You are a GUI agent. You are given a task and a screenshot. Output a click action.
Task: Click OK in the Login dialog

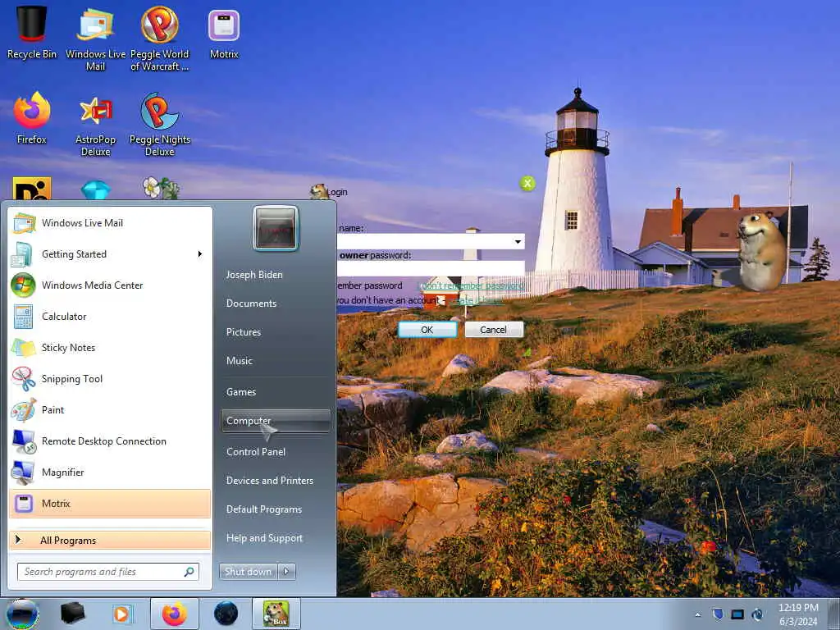click(x=427, y=330)
